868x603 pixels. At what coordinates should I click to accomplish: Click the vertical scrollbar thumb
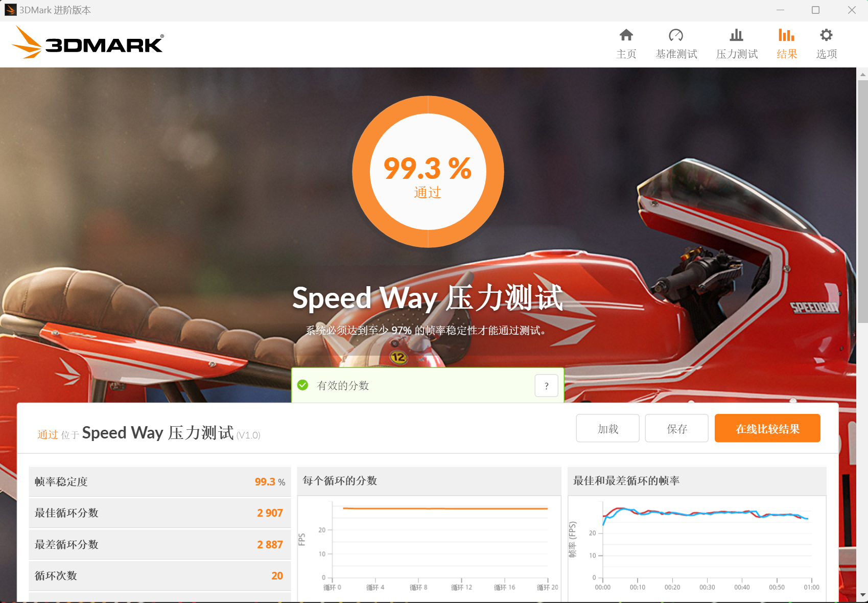[x=863, y=201]
